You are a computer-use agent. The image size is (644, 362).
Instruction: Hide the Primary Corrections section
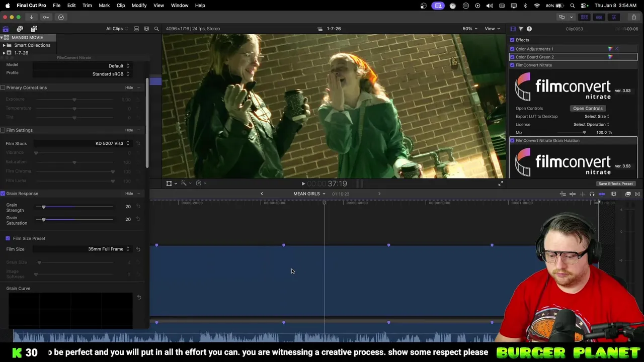[129, 87]
